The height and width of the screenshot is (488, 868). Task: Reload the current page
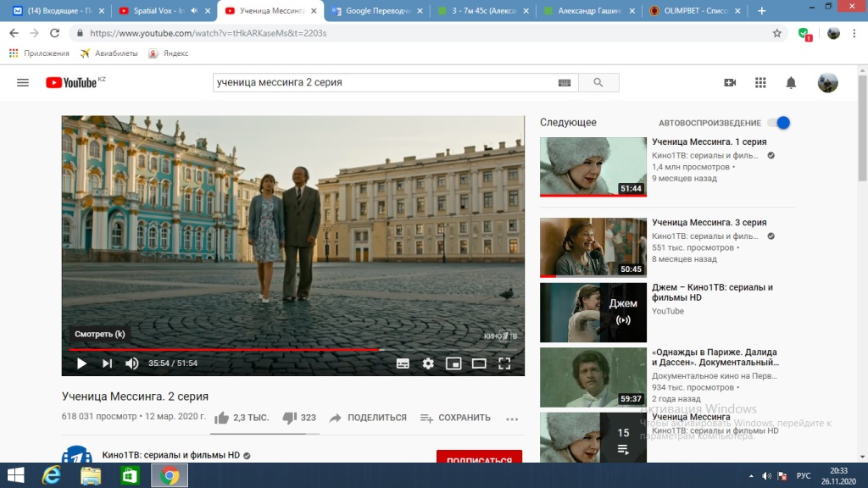click(x=54, y=33)
